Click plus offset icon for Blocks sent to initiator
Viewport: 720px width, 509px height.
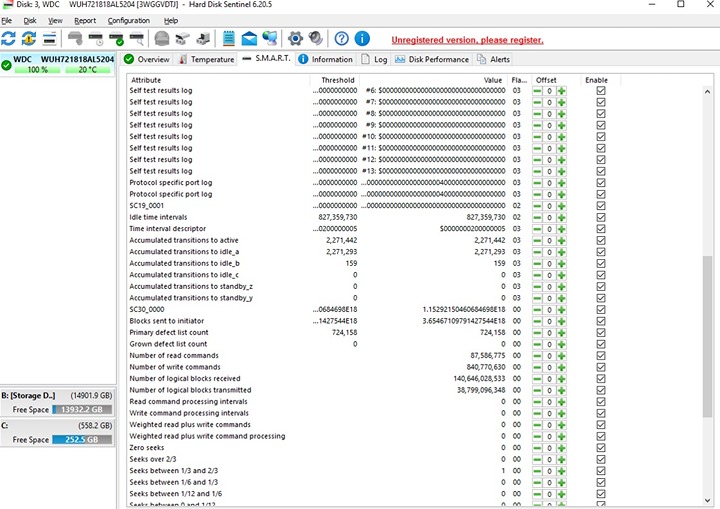[561, 321]
